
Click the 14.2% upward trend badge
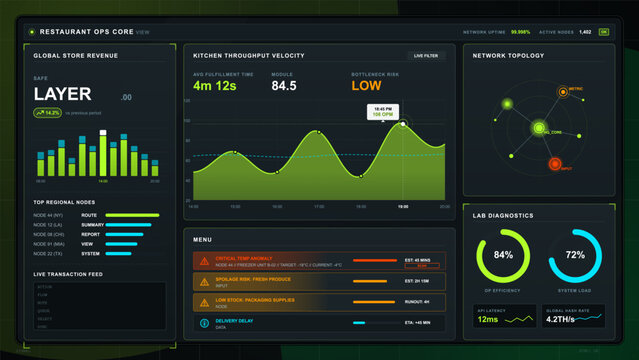click(x=48, y=113)
